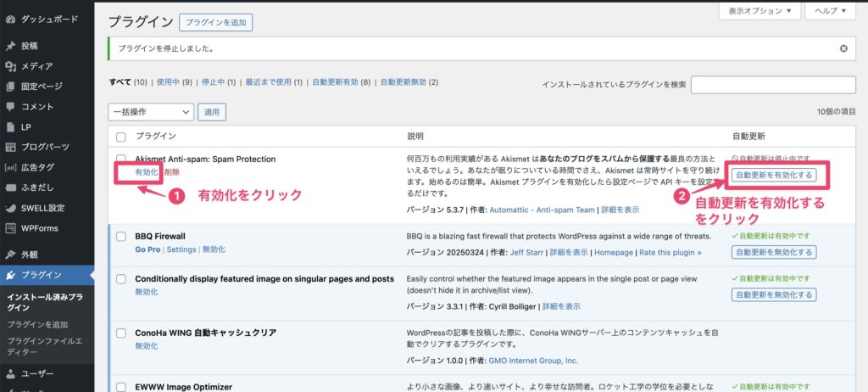Toggle the select-all plugins checkbox

point(121,137)
